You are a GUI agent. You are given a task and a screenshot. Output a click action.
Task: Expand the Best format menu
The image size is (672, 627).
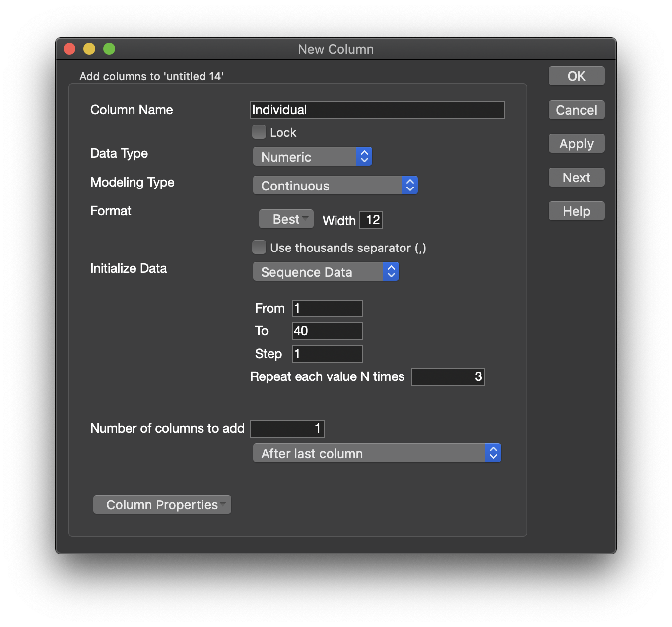[286, 219]
